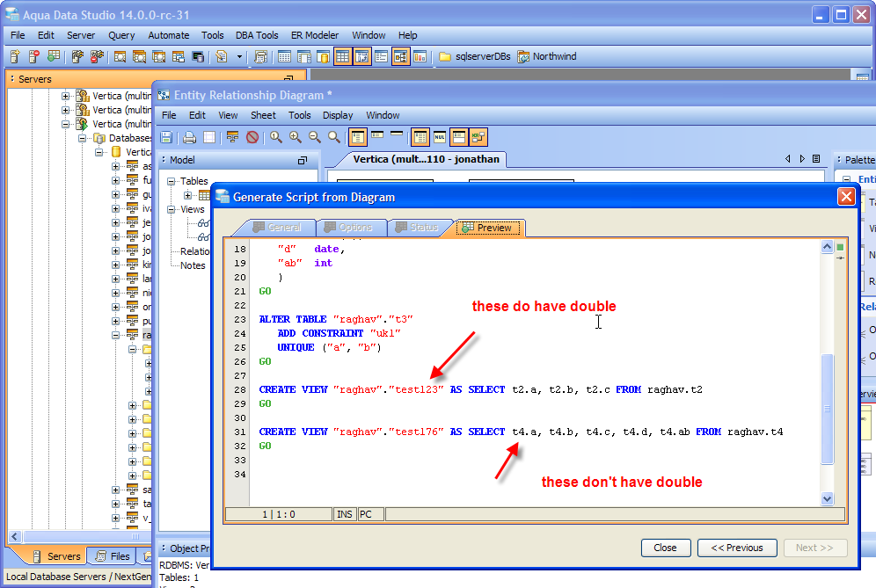Click the Connect server plug icon

[77, 56]
